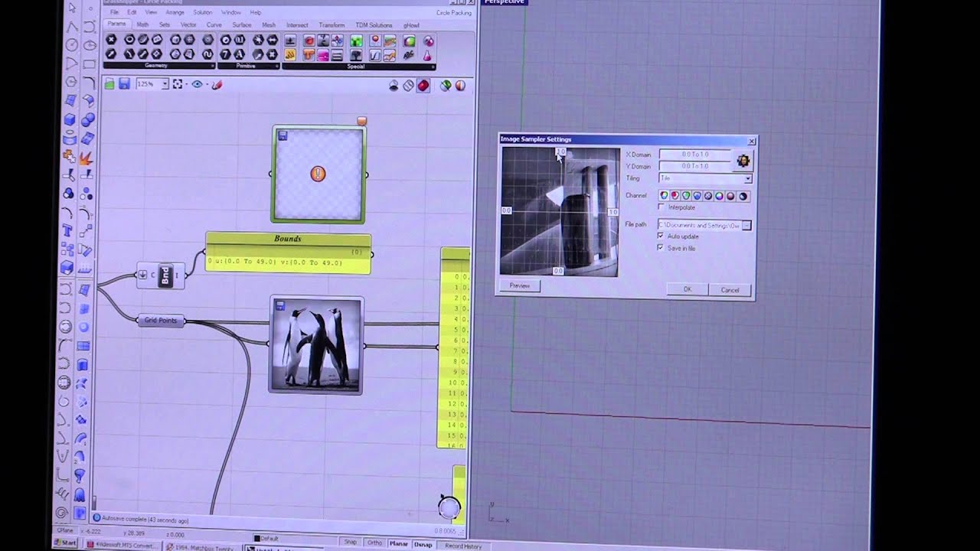Select the red channel button

click(x=675, y=196)
